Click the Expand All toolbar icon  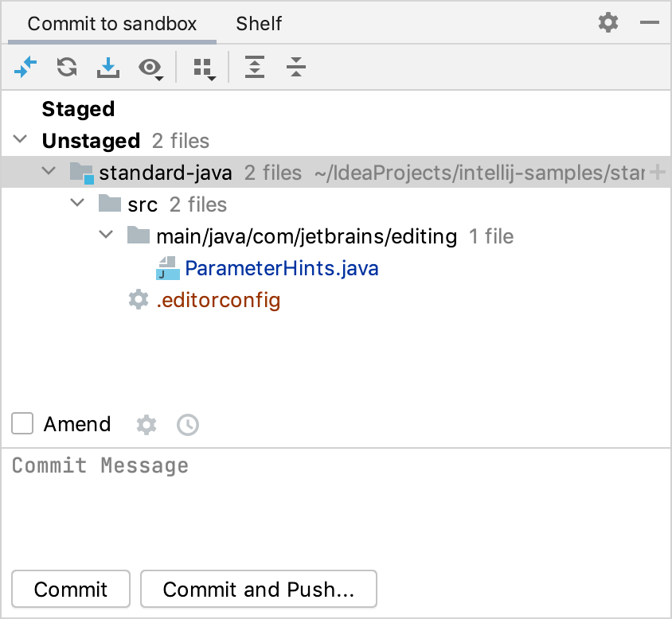pos(255,67)
